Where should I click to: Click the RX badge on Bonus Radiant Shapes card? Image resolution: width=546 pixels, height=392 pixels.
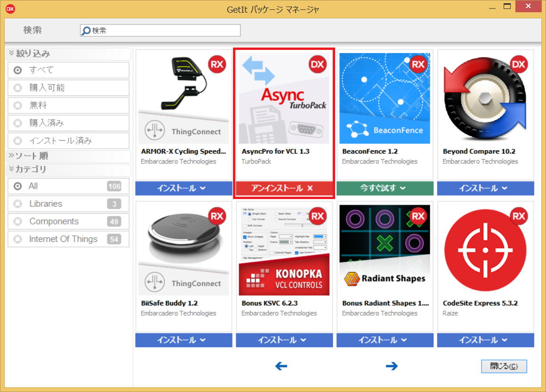tap(418, 216)
